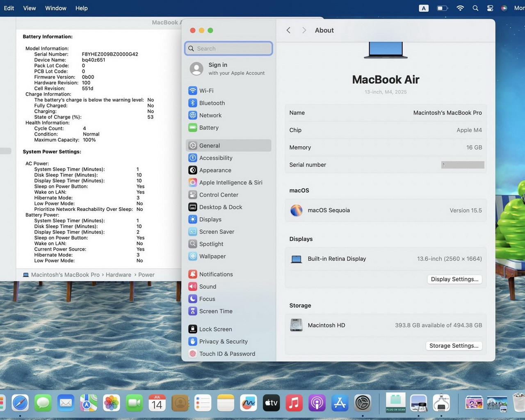525x420 pixels.
Task: Click Storage Settings... button
Action: [x=454, y=346]
